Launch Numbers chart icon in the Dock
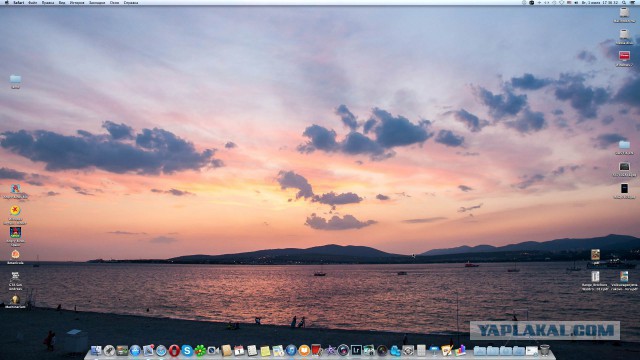Screen dimensions: 640x360 click(x=460, y=350)
